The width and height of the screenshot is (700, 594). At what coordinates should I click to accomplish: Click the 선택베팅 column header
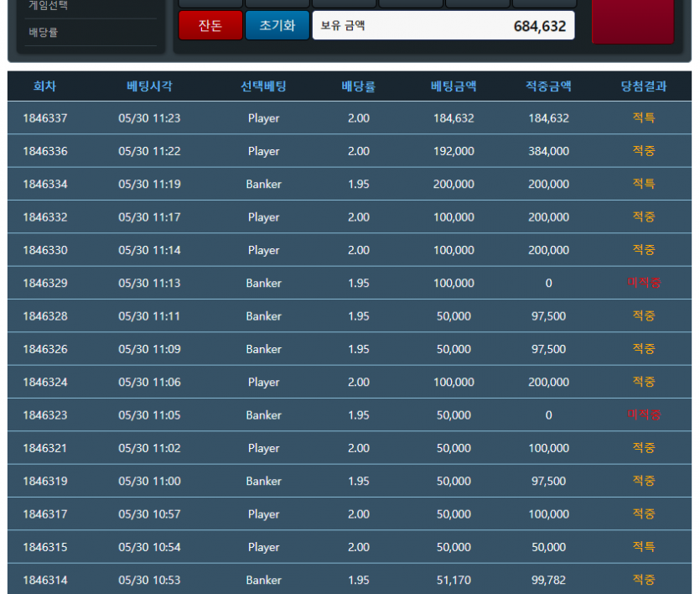point(263,86)
